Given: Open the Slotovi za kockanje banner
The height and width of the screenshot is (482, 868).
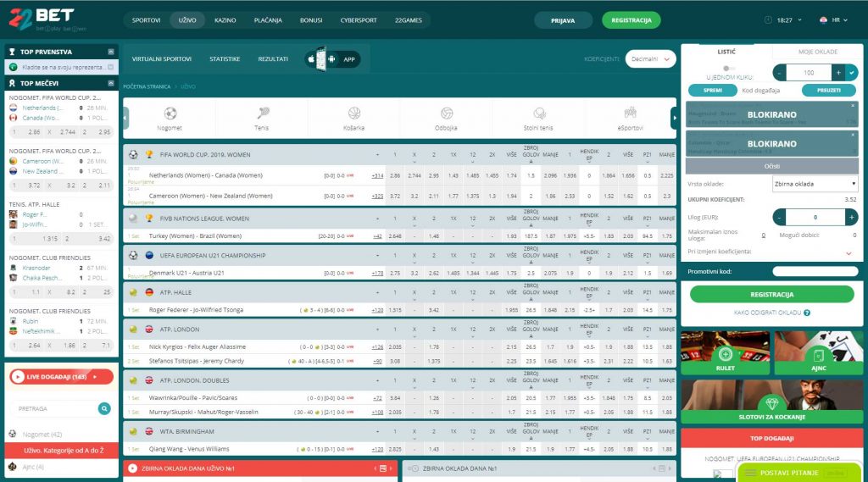Looking at the screenshot, I should (772, 402).
